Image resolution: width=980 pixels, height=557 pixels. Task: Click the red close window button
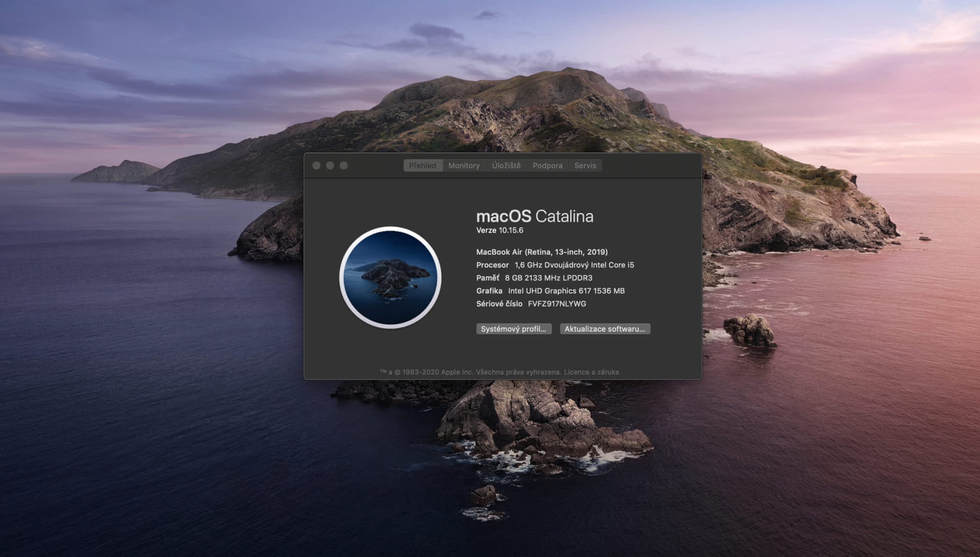(316, 165)
